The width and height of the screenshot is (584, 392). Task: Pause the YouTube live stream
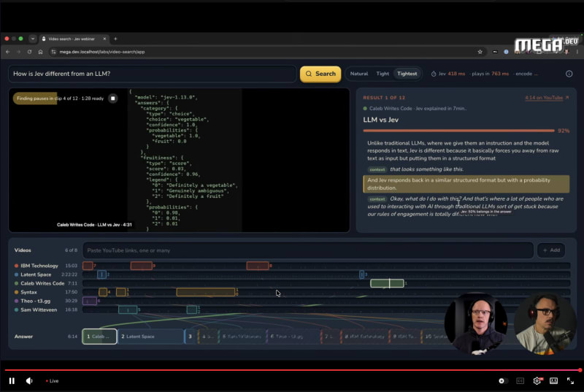point(12,381)
